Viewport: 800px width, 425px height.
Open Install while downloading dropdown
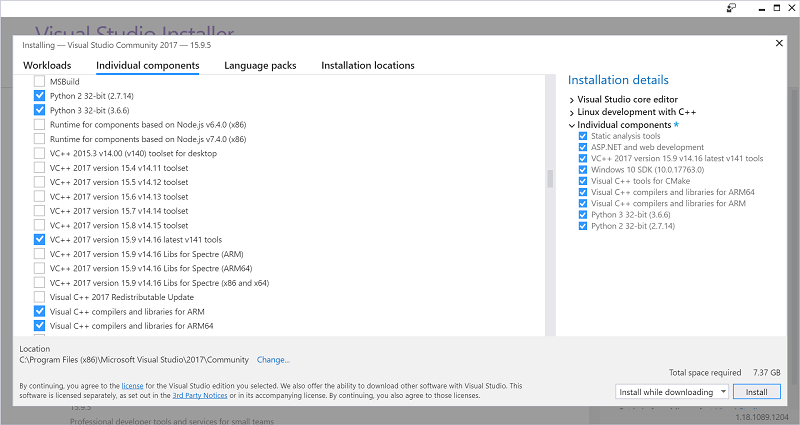click(x=672, y=392)
